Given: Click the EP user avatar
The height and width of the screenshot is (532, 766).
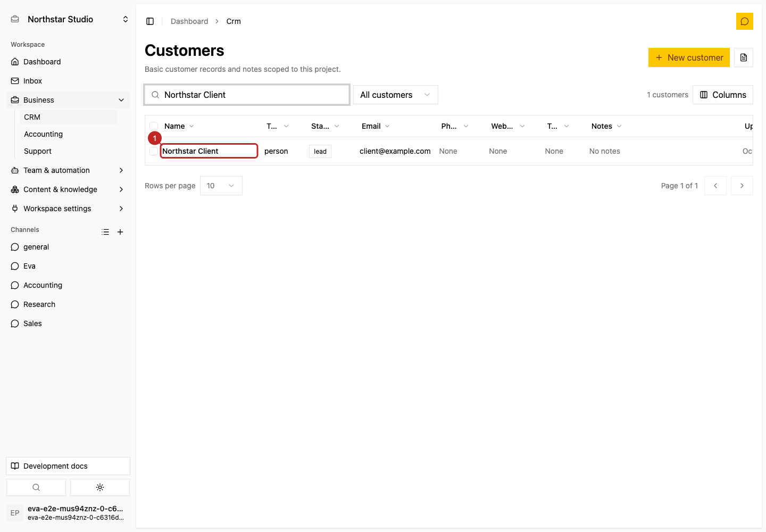Looking at the screenshot, I should coord(15,513).
